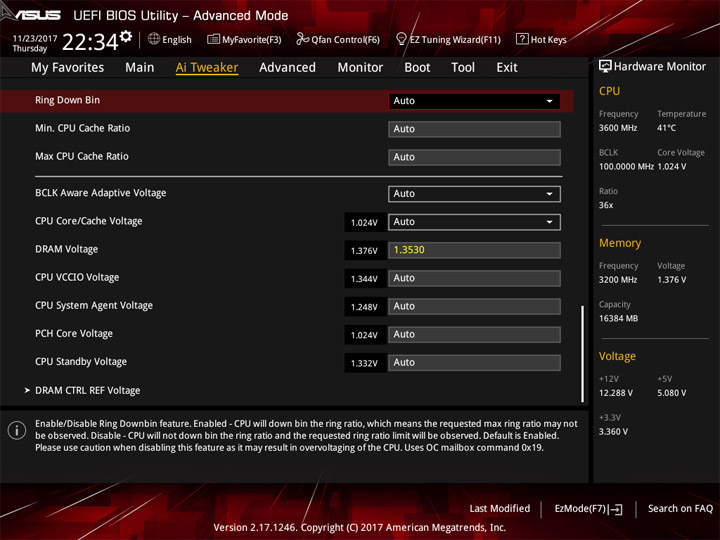Click CPU VCCIO Voltage Auto field
The width and height of the screenshot is (720, 540).
(474, 278)
